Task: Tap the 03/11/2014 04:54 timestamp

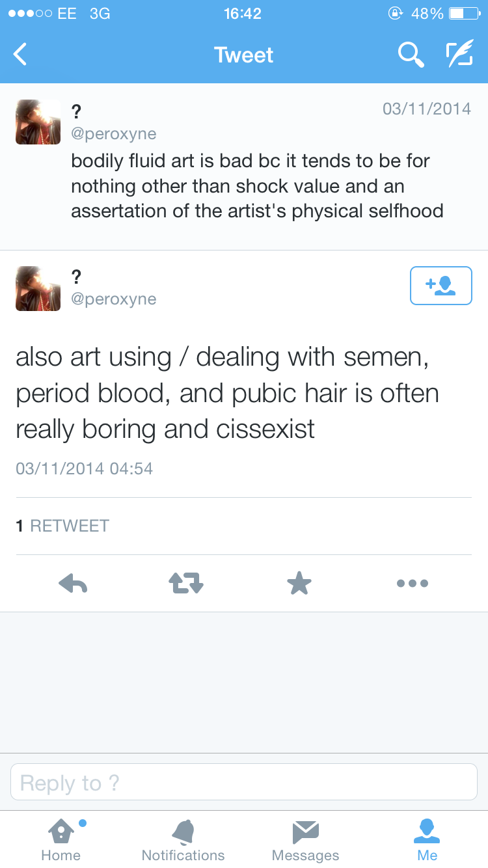Action: click(x=85, y=468)
